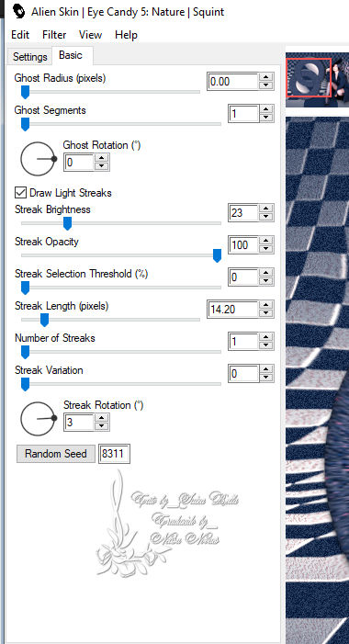Increase Ghost Radius with up arrow
Image resolution: width=349 pixels, height=644 pixels.
pos(266,77)
